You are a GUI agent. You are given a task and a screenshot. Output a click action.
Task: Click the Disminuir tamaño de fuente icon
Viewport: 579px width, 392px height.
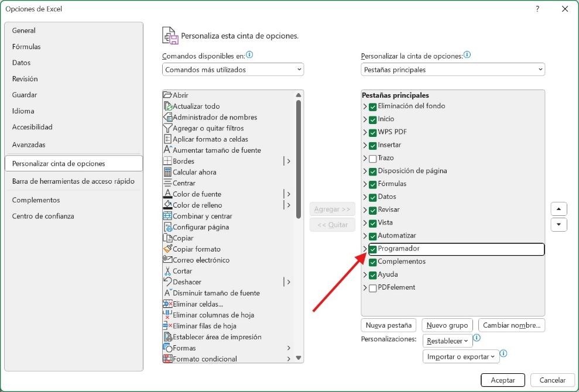click(167, 293)
